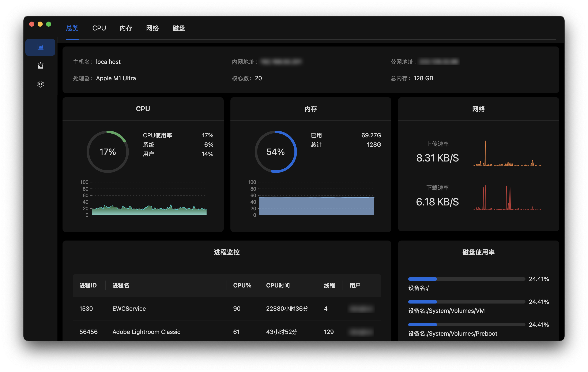Viewport: 588px width, 372px height.
Task: Open the alarm bell sidebar icon
Action: tap(40, 66)
